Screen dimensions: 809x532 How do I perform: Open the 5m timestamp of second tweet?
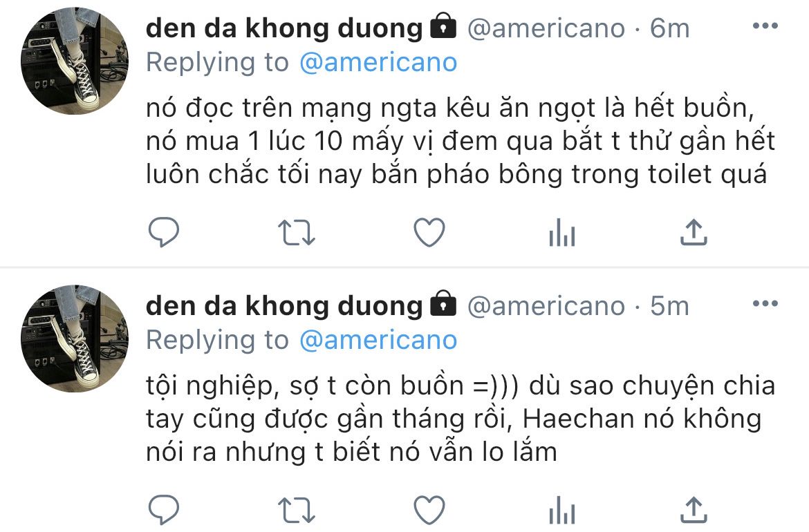(669, 305)
